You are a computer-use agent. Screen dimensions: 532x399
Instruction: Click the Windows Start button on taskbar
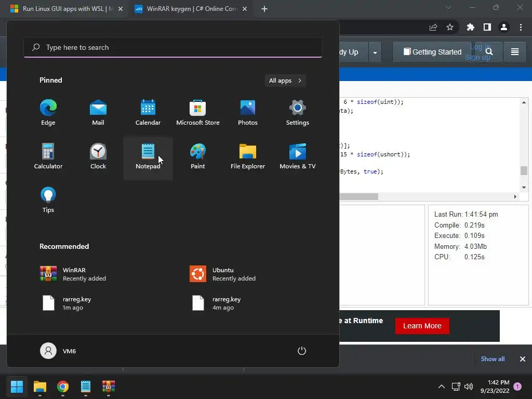click(x=17, y=387)
